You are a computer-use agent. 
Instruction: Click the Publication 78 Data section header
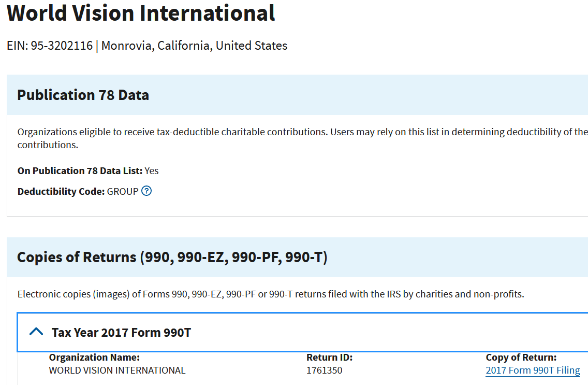(x=83, y=95)
